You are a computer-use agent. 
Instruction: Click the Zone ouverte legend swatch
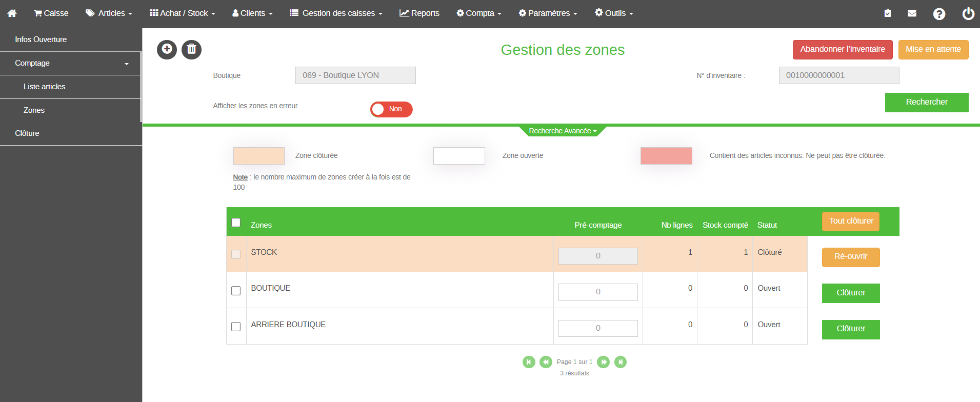459,156
